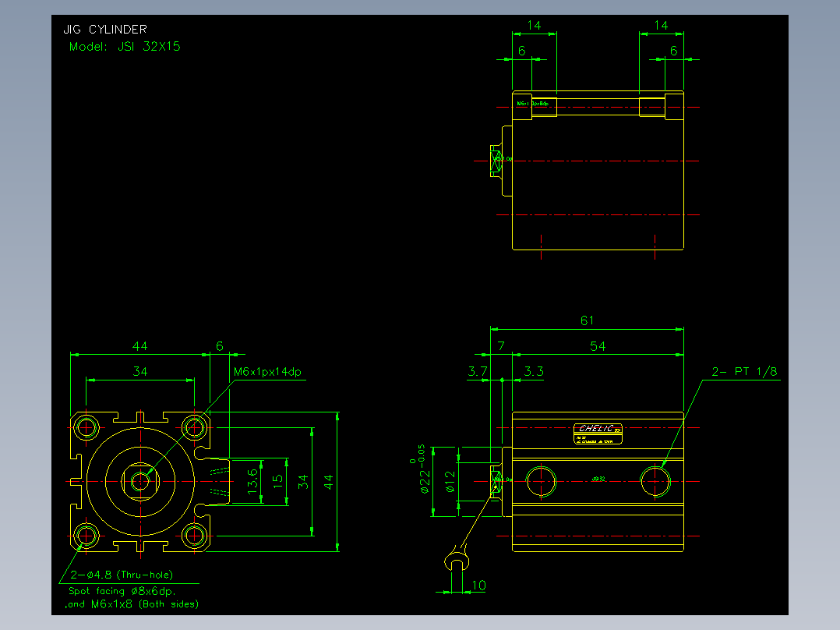The height and width of the screenshot is (630, 840).
Task: Click the CHELIC nameplate on cylinder body
Action: tap(598, 434)
